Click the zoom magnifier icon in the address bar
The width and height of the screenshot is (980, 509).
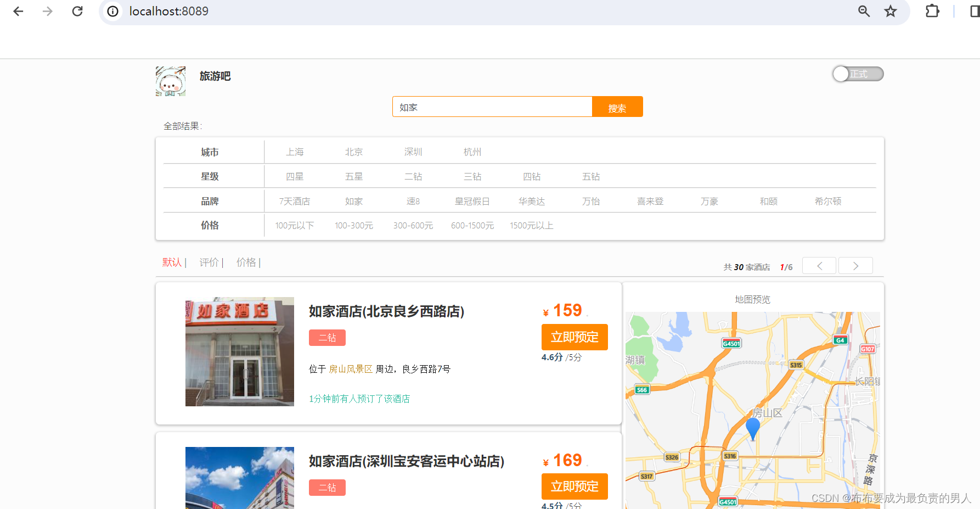coord(864,11)
